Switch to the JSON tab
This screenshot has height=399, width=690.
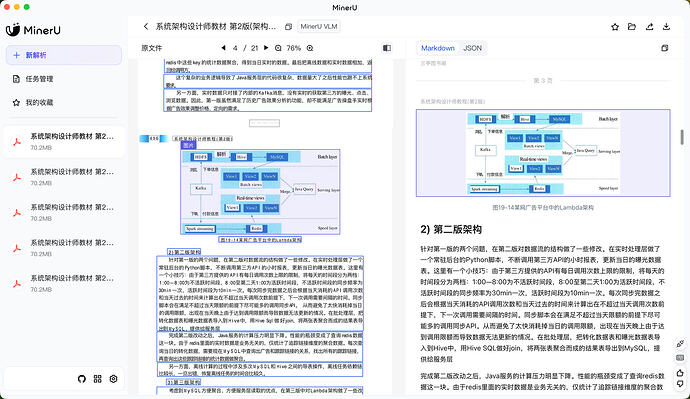[473, 48]
